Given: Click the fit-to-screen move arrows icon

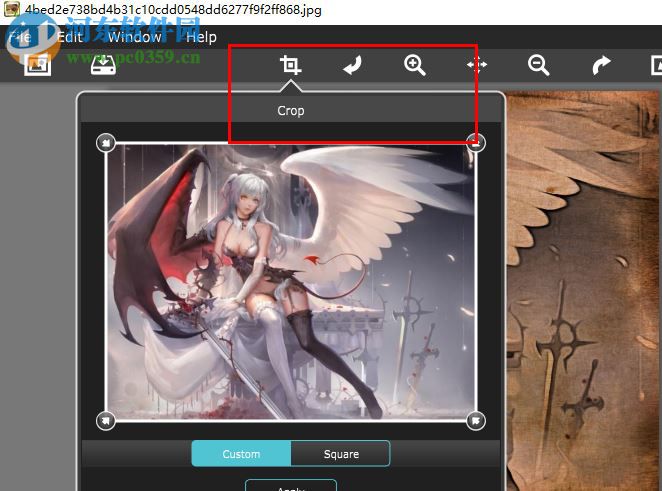Looking at the screenshot, I should 477,65.
